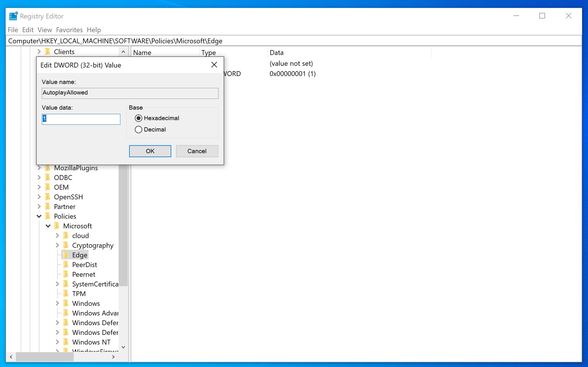The image size is (588, 367).
Task: Click the Data column header
Action: [350, 52]
